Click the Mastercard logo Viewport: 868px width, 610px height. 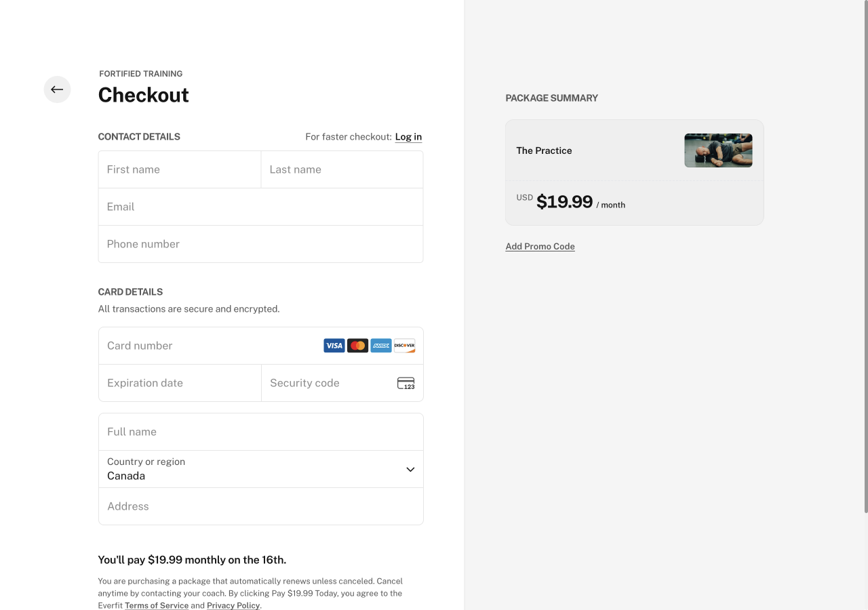[x=357, y=346]
